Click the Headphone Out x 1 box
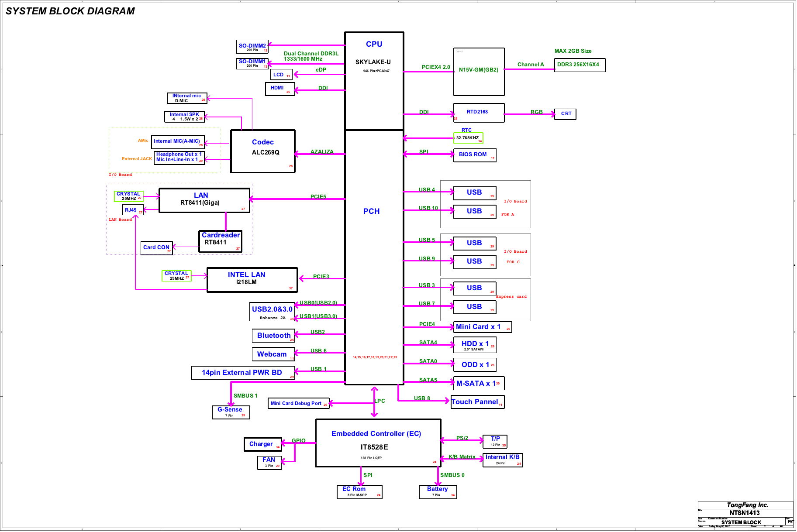797x532 pixels. 179,158
